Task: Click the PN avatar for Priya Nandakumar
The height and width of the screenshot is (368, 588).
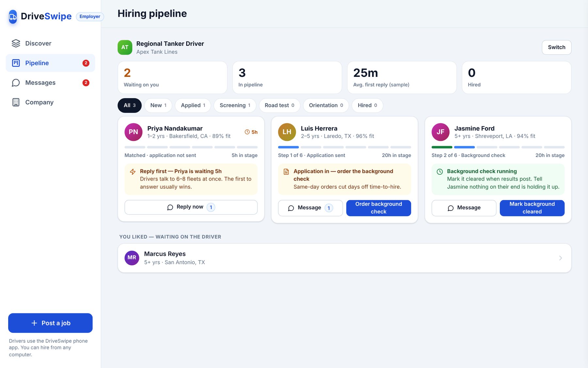Action: (133, 132)
